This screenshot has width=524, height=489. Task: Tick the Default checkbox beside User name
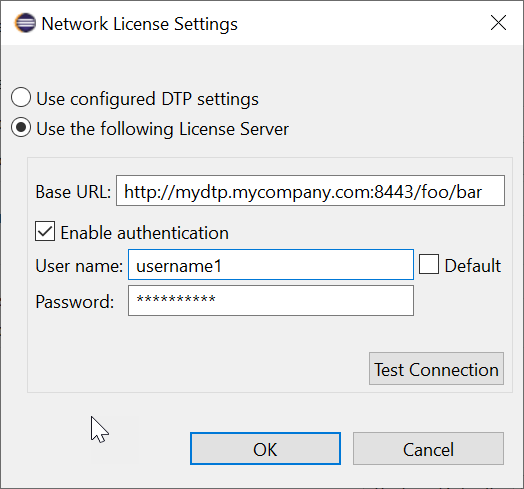(x=429, y=264)
